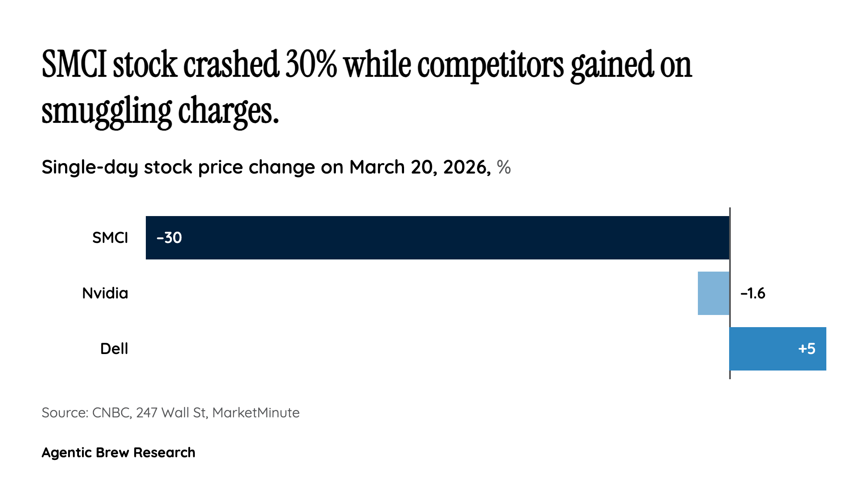The width and height of the screenshot is (868, 492).
Task: Click the −30 value label
Action: tap(169, 238)
